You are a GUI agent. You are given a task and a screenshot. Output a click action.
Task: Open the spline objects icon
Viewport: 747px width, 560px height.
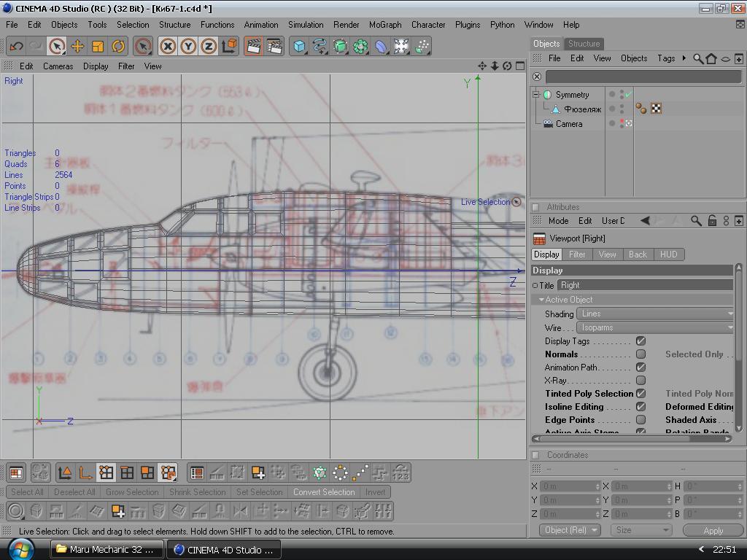pyautogui.click(x=320, y=46)
